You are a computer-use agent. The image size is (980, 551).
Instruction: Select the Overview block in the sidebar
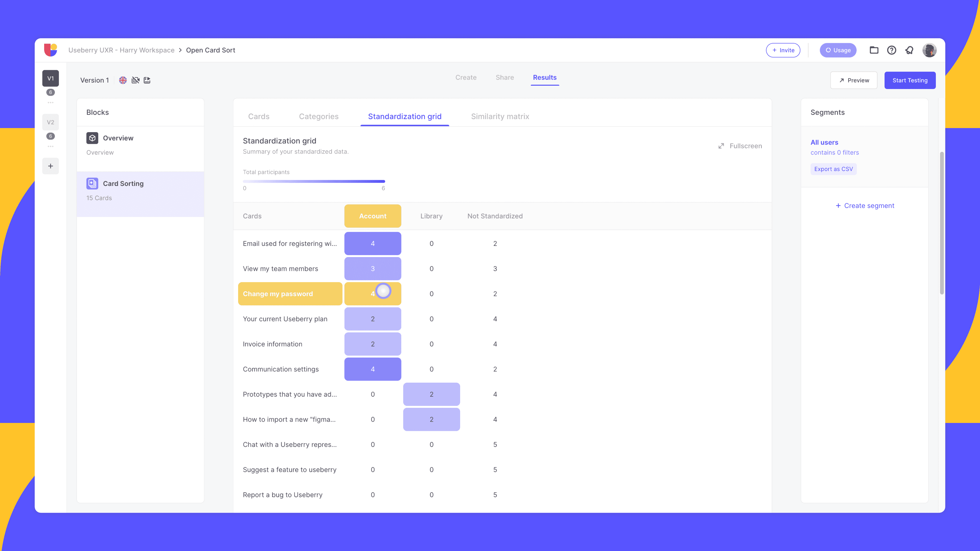point(118,138)
